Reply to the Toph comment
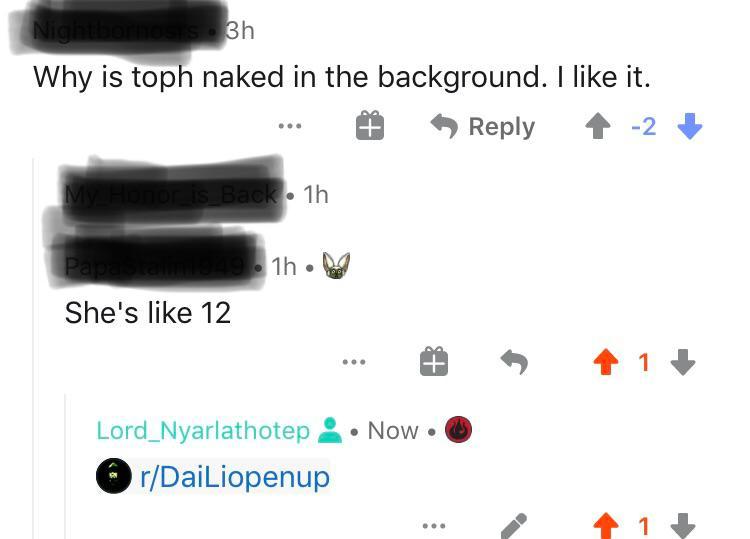The width and height of the screenshot is (750, 539). (x=483, y=127)
